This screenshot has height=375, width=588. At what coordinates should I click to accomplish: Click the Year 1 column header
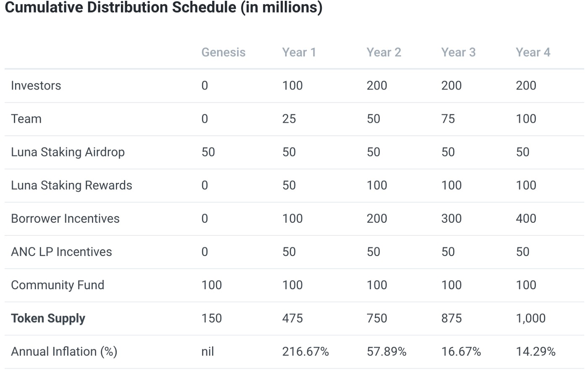299,52
